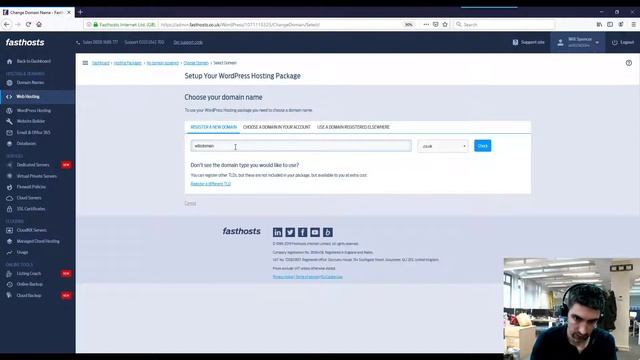Open the blog footer icon
The height and width of the screenshot is (360, 640).
328,232
